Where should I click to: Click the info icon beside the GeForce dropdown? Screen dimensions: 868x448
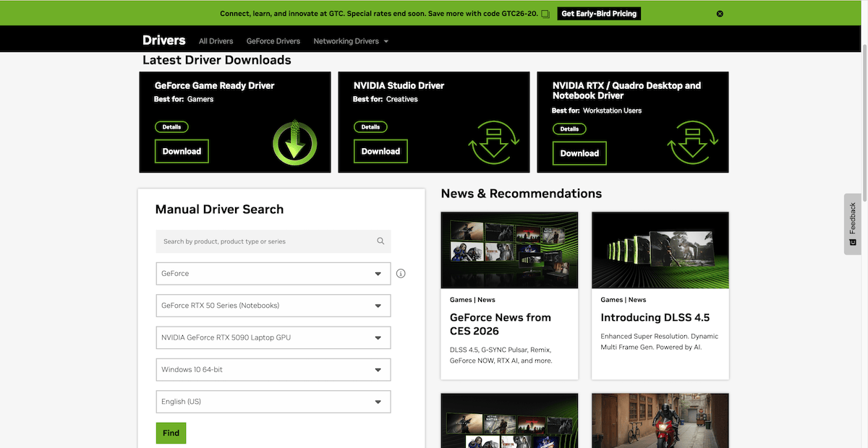[x=401, y=273]
